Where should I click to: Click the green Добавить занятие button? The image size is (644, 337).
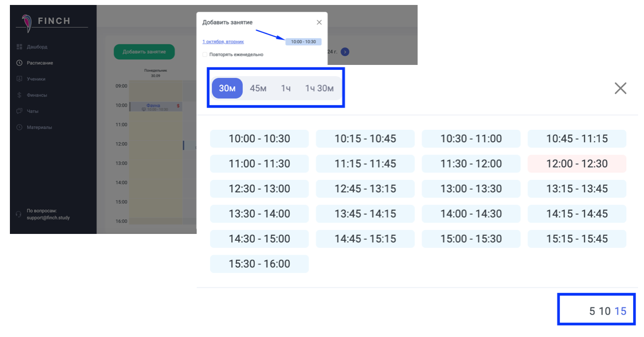click(144, 52)
